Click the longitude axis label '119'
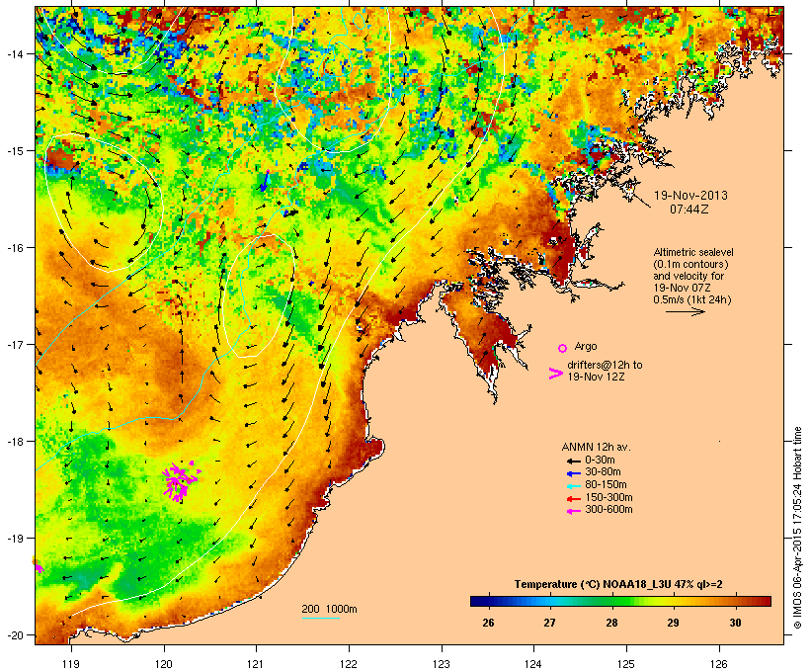Screen dimensions: 810x672 point(71,664)
